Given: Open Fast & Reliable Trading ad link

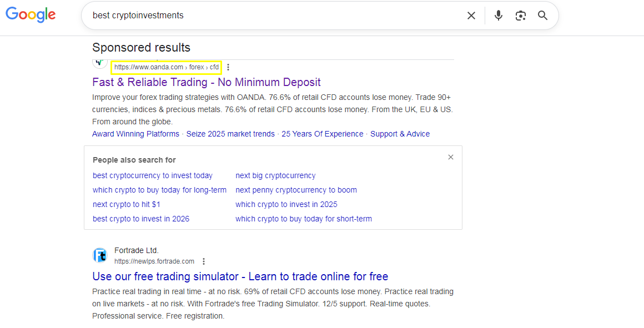Looking at the screenshot, I should [207, 82].
